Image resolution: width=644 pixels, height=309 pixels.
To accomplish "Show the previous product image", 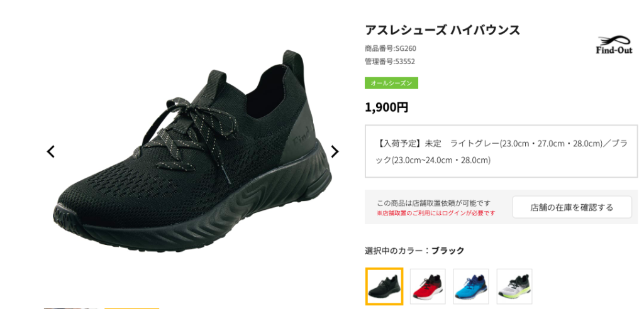I will click(x=50, y=151).
